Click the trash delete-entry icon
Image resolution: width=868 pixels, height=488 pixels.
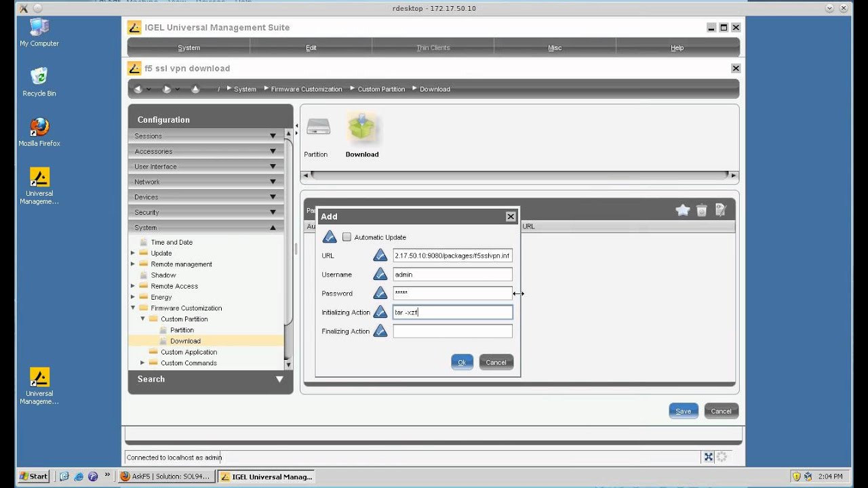click(x=702, y=211)
